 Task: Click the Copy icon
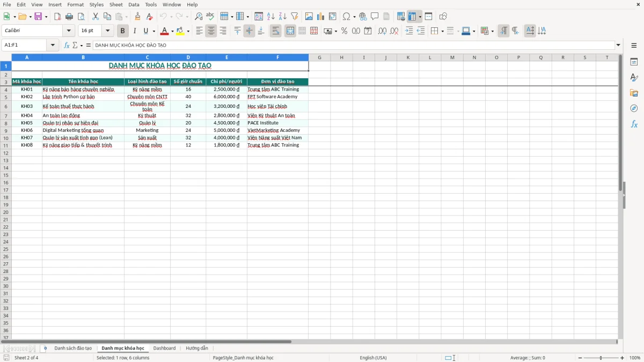click(107, 17)
